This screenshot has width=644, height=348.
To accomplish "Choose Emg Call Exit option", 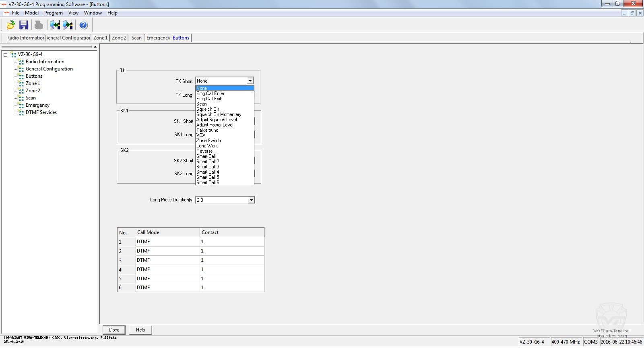I will [225, 99].
